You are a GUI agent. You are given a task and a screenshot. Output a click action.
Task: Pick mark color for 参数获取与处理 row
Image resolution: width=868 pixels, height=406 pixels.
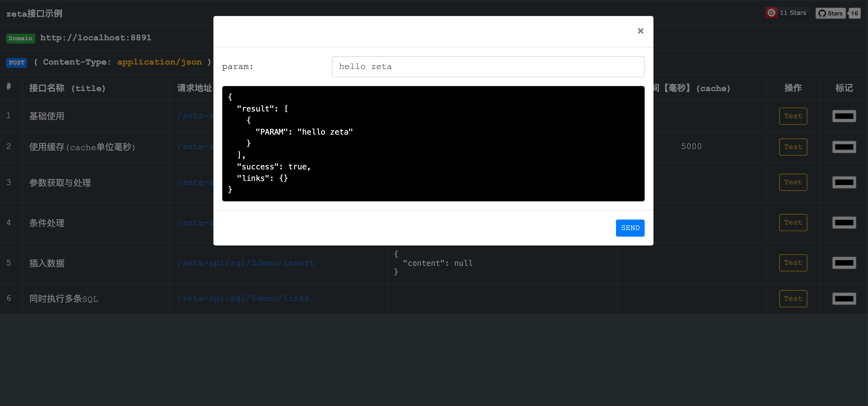[844, 182]
